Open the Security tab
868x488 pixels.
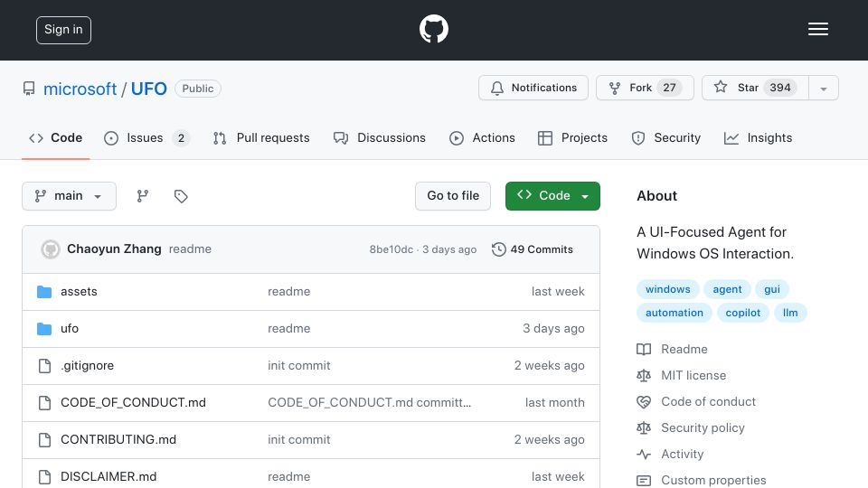point(666,137)
